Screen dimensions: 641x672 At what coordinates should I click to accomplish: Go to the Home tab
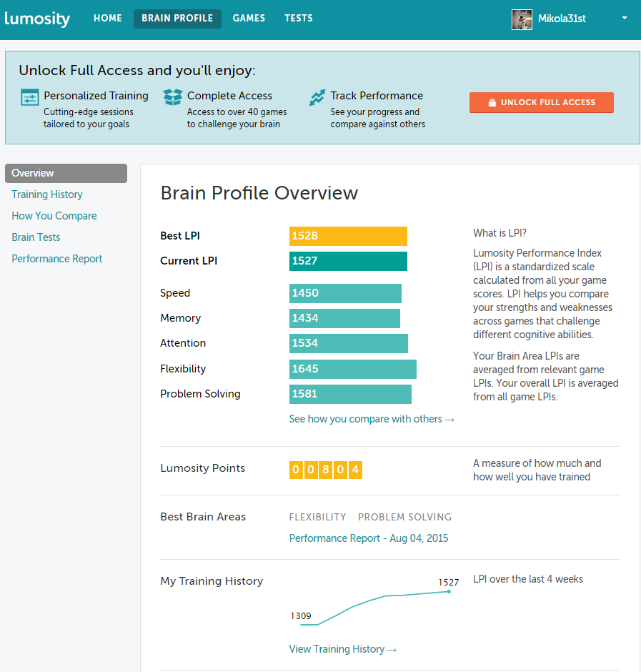click(x=108, y=19)
